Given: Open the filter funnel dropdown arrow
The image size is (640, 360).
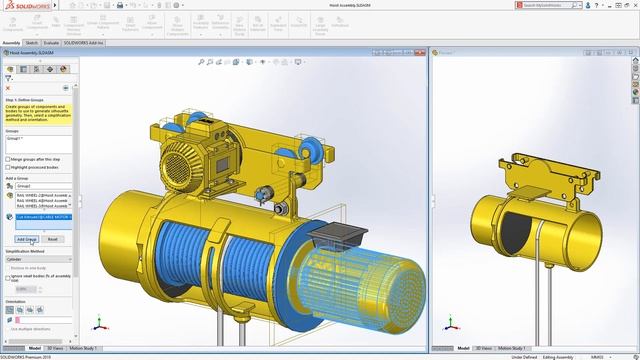Looking at the screenshot, I should point(12,79).
